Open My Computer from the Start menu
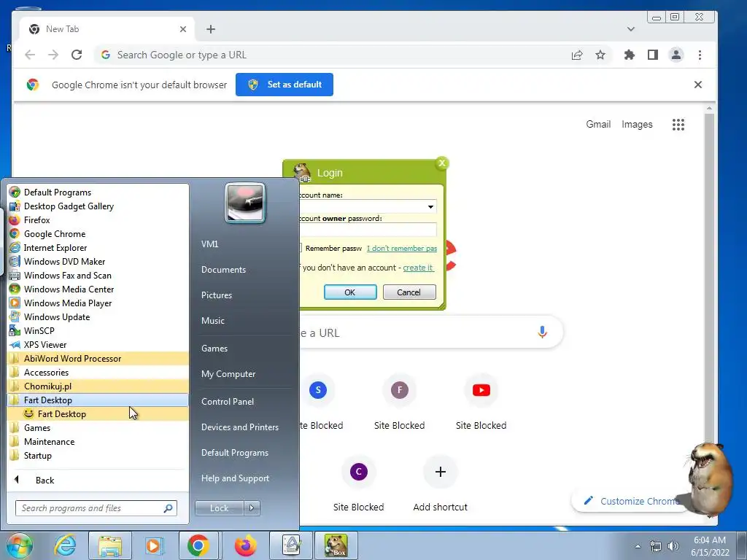Viewport: 747px width, 560px height. tap(228, 374)
